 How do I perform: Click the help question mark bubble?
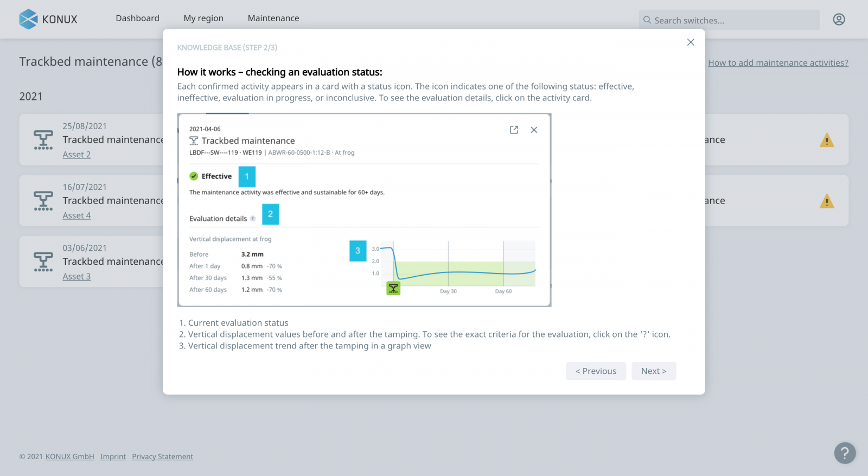point(845,453)
